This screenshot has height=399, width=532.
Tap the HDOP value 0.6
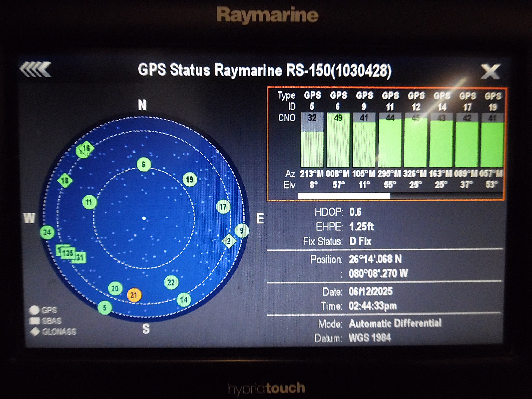[x=355, y=212]
